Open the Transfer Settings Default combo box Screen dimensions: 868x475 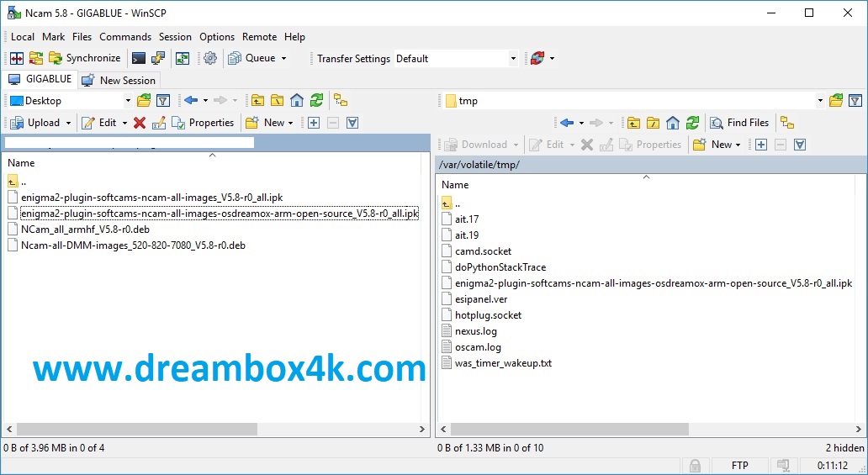point(456,59)
